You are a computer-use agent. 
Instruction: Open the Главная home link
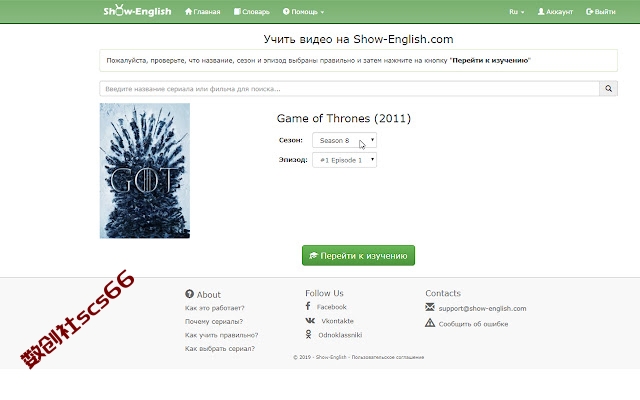pyautogui.click(x=202, y=12)
